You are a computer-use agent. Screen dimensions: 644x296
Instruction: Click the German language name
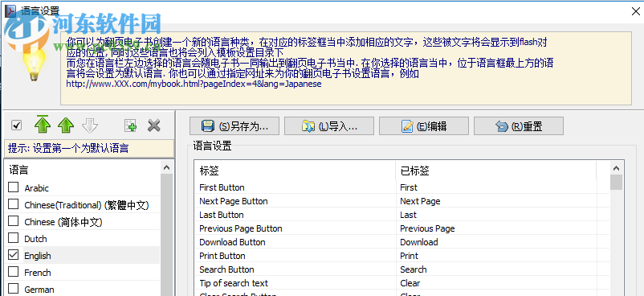tap(39, 290)
